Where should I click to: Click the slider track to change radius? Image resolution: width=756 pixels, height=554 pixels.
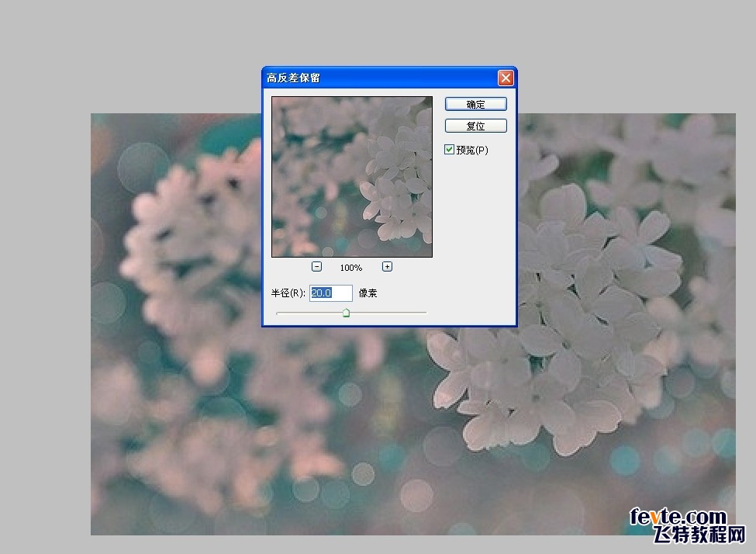[388, 313]
